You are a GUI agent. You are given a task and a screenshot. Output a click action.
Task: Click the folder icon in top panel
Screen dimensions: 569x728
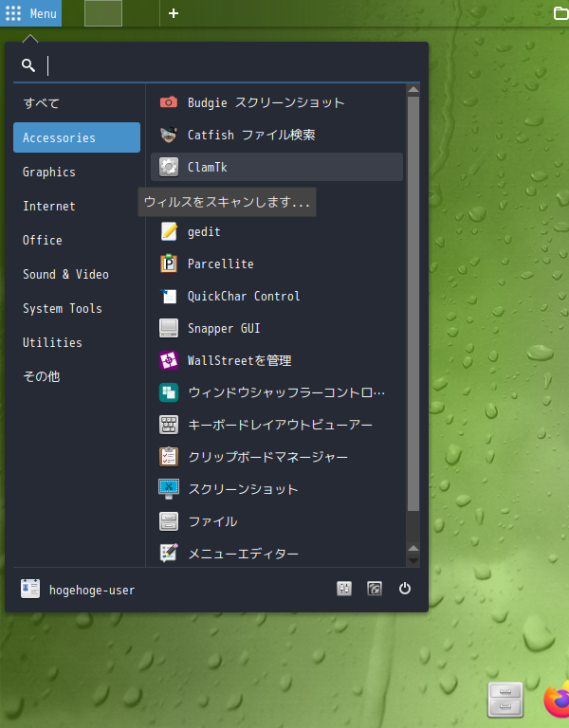click(561, 13)
